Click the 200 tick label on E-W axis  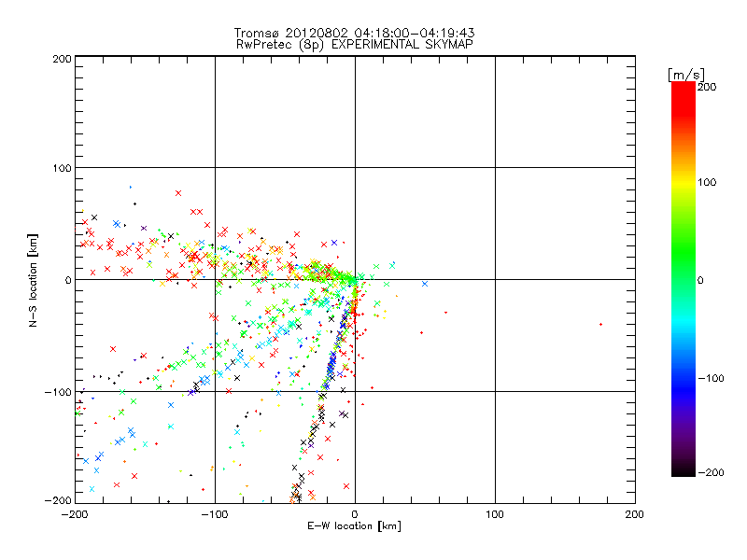click(635, 514)
